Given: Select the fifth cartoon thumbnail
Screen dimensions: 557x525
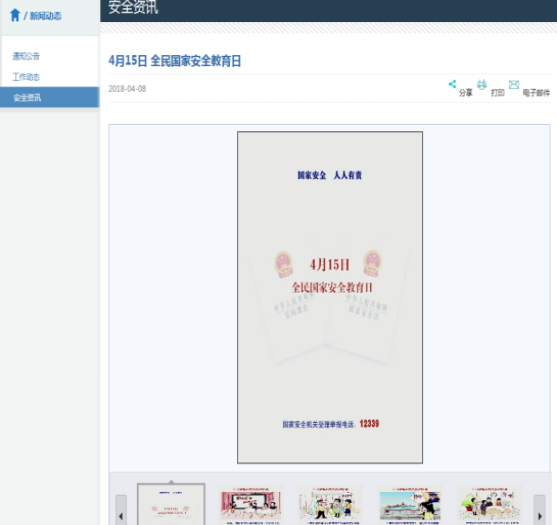Looking at the screenshot, I should pos(490,505).
